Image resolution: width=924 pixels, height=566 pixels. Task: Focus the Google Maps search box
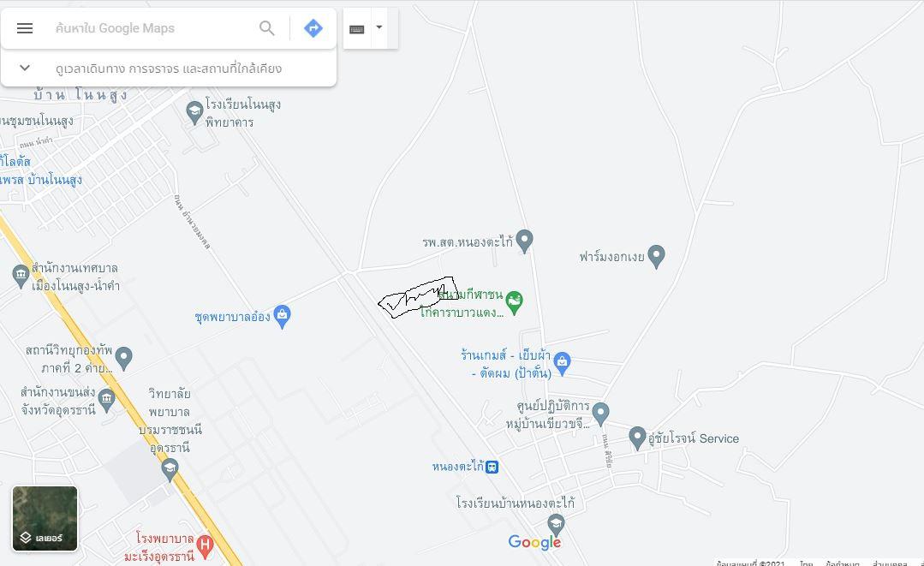click(153, 28)
